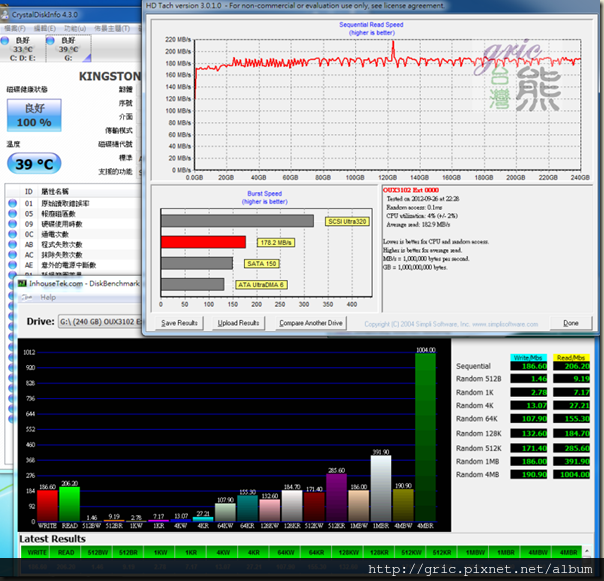Click the KINGSTON drive name heading
The height and width of the screenshot is (581, 604).
(x=110, y=76)
